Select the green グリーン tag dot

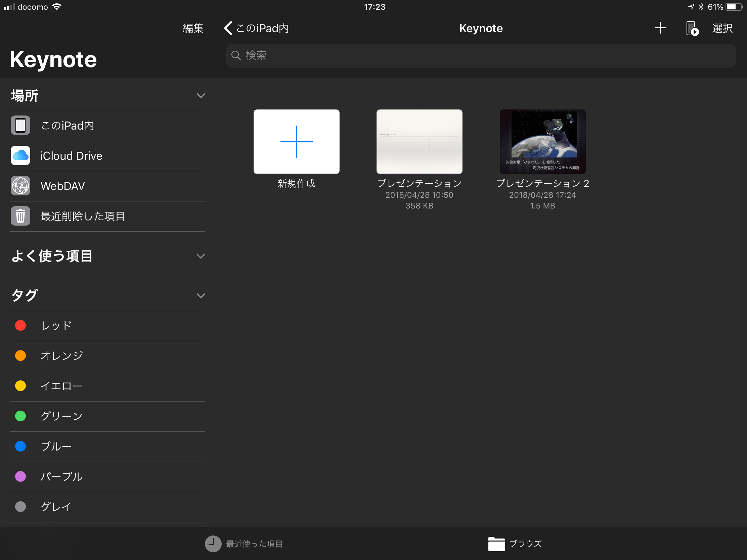pos(20,416)
